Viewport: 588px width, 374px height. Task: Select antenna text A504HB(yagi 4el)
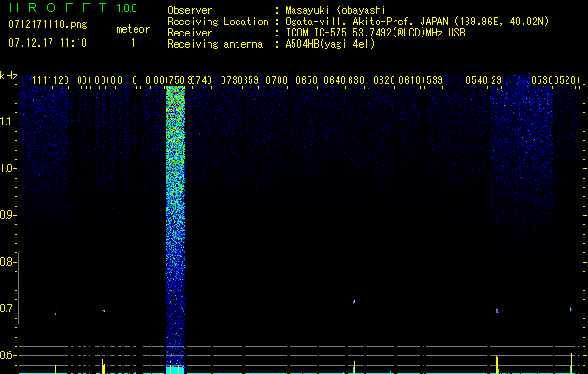pyautogui.click(x=330, y=44)
